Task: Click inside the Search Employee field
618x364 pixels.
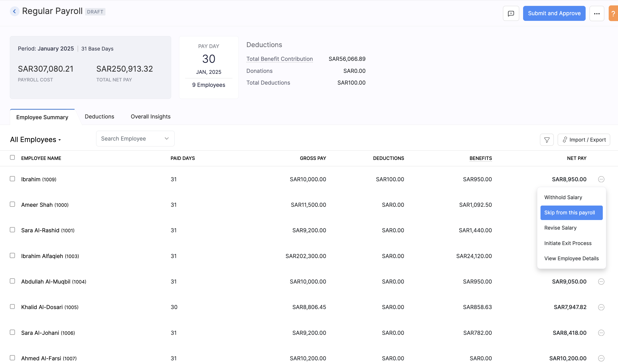Action: point(128,138)
